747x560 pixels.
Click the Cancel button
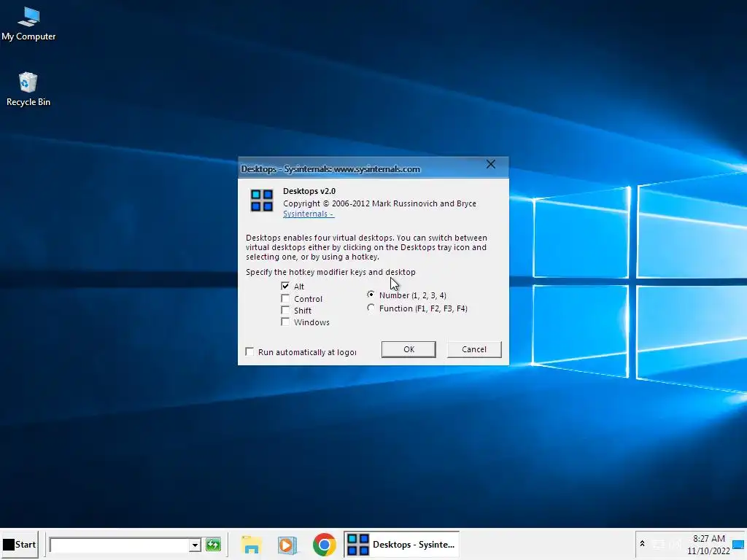tap(474, 349)
